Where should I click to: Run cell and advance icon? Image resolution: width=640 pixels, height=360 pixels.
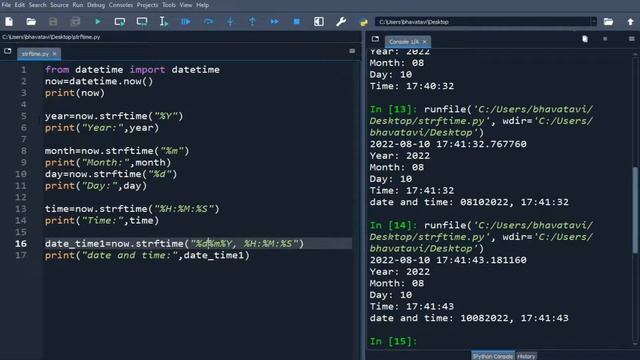click(142, 22)
